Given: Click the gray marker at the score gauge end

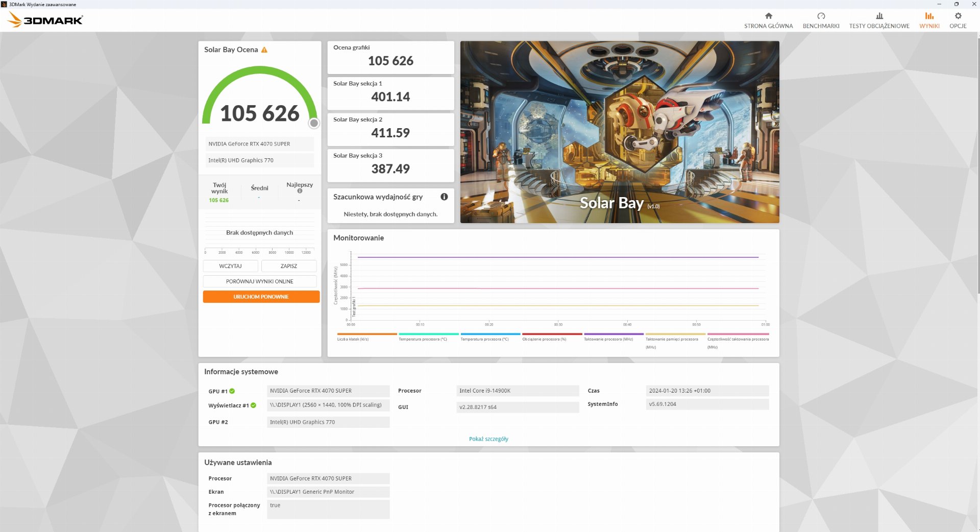Looking at the screenshot, I should click(314, 123).
